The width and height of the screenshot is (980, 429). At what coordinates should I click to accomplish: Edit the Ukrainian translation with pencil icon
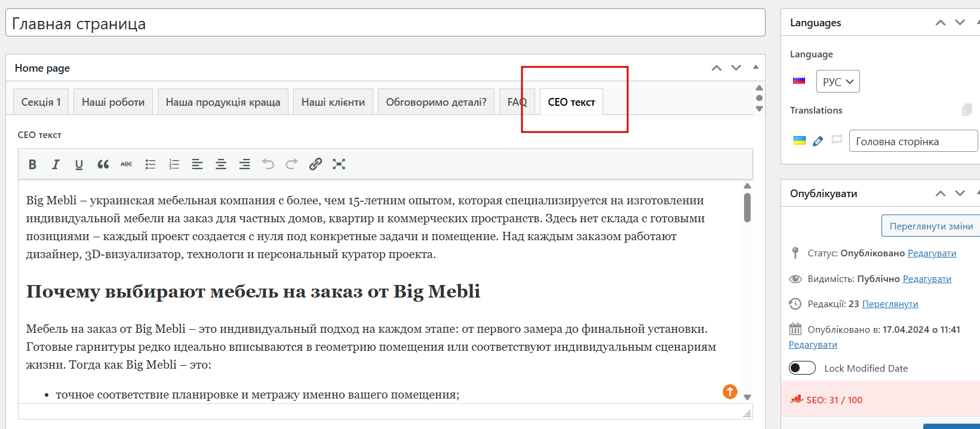click(818, 141)
